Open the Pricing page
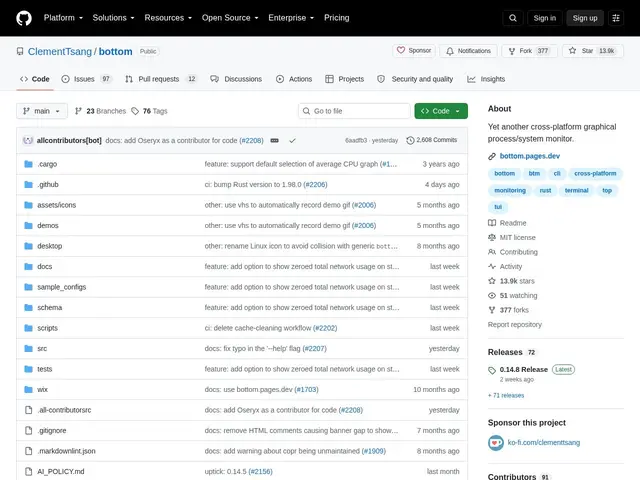 coord(336,18)
